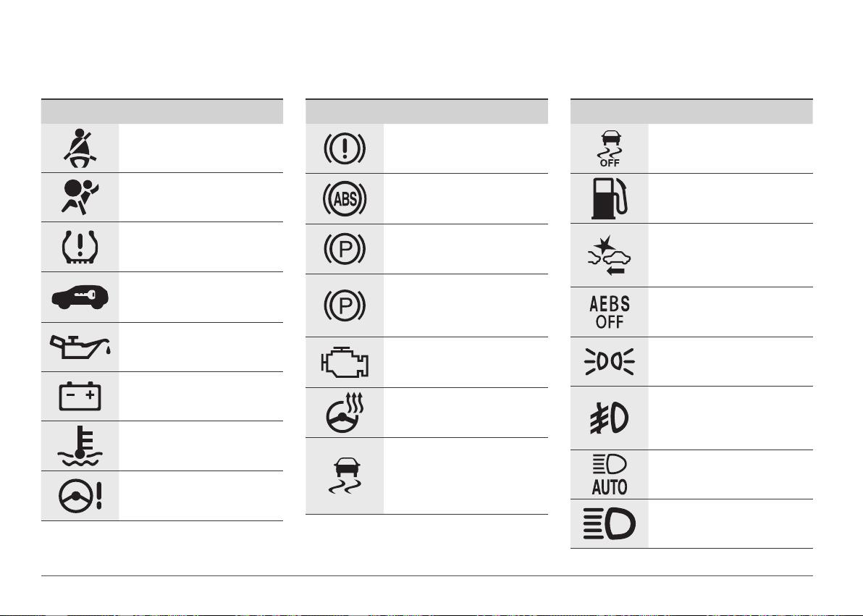Click the check engine icon

[345, 362]
